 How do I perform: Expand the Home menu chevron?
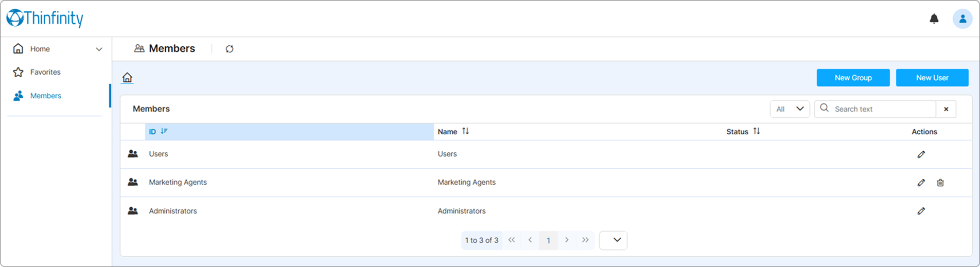(99, 49)
